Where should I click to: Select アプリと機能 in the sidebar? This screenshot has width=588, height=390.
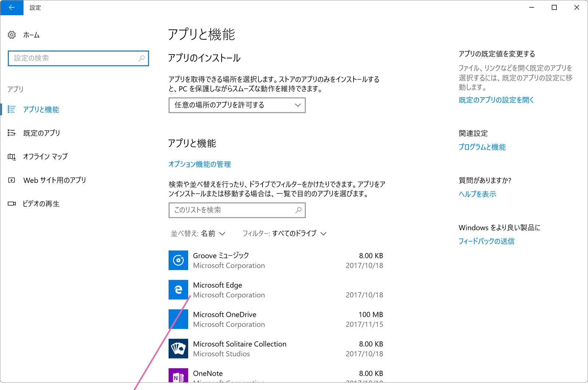[41, 110]
